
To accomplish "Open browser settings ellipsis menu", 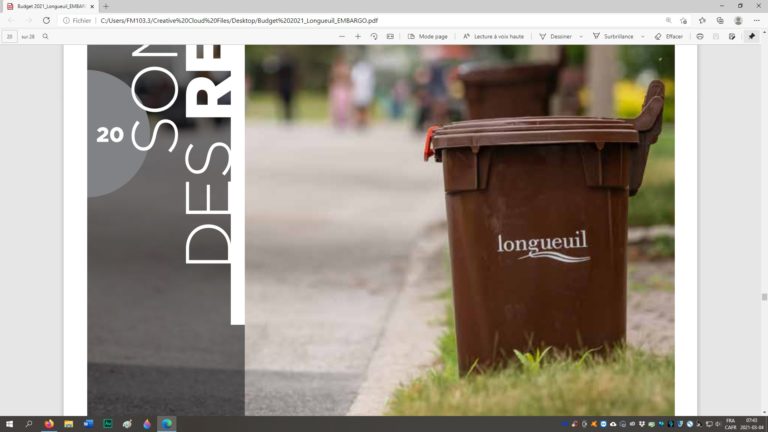I will [x=755, y=20].
